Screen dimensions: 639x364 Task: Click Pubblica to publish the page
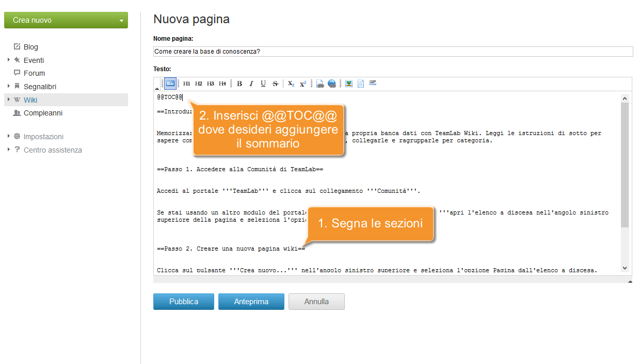tap(184, 302)
